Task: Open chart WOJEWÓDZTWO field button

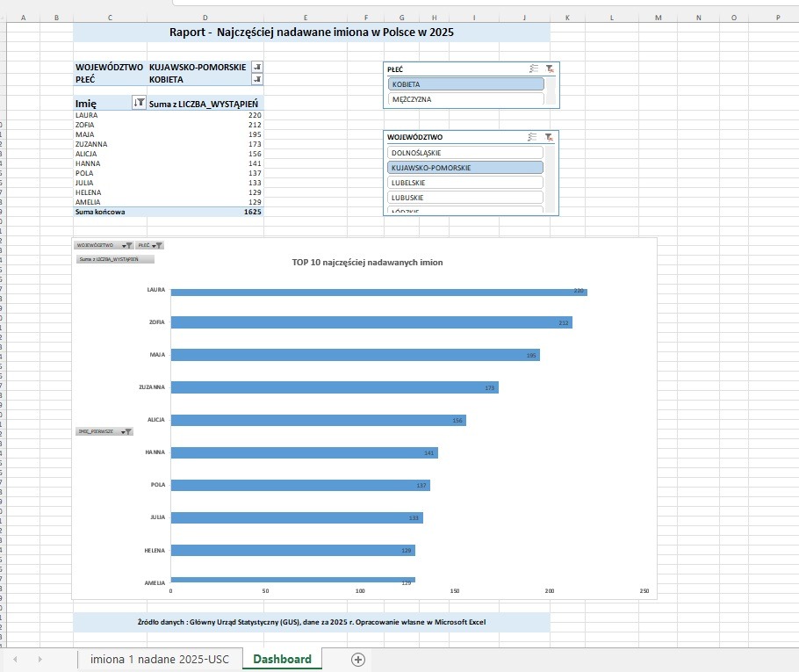Action: [x=104, y=245]
